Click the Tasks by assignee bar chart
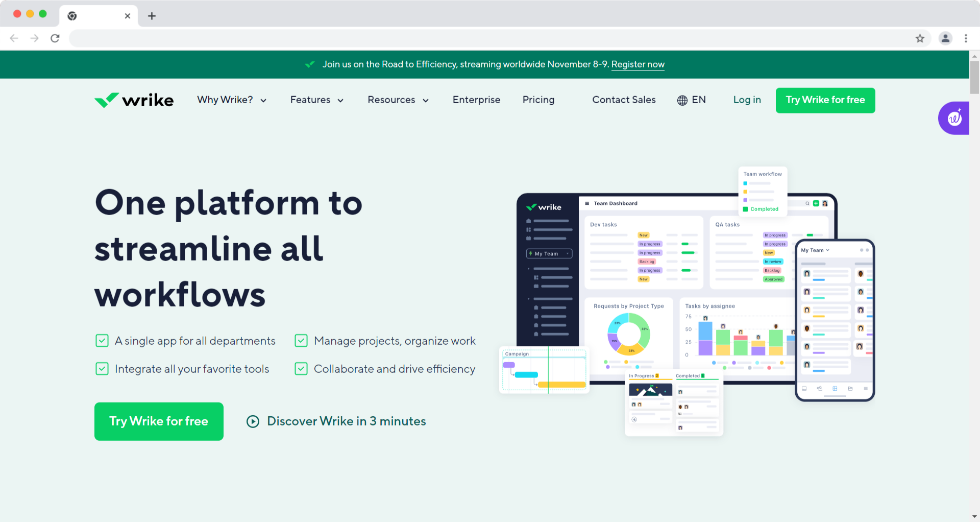Viewport: 980px width, 522px height. (x=740, y=336)
